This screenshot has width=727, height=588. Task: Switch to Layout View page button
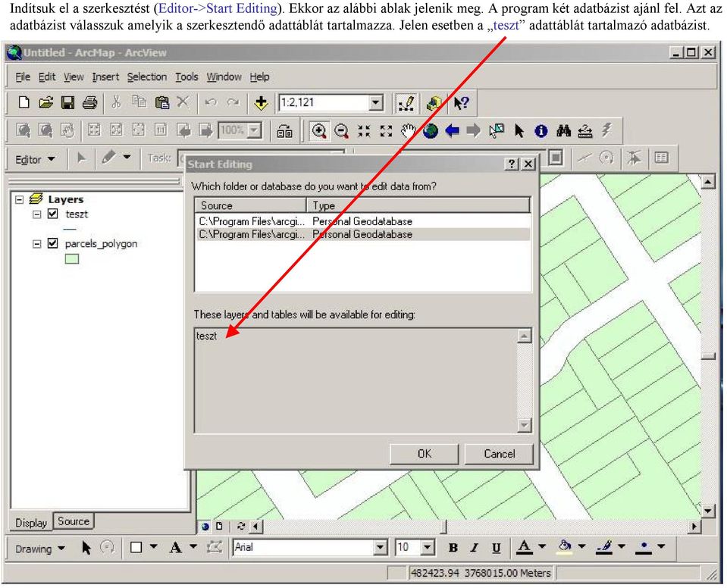219,527
